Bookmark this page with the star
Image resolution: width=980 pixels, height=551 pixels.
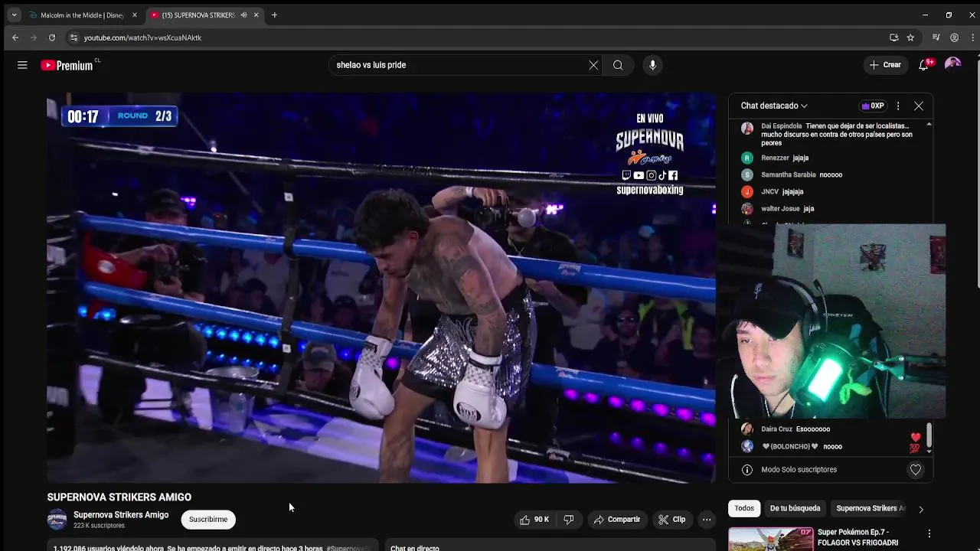(910, 37)
